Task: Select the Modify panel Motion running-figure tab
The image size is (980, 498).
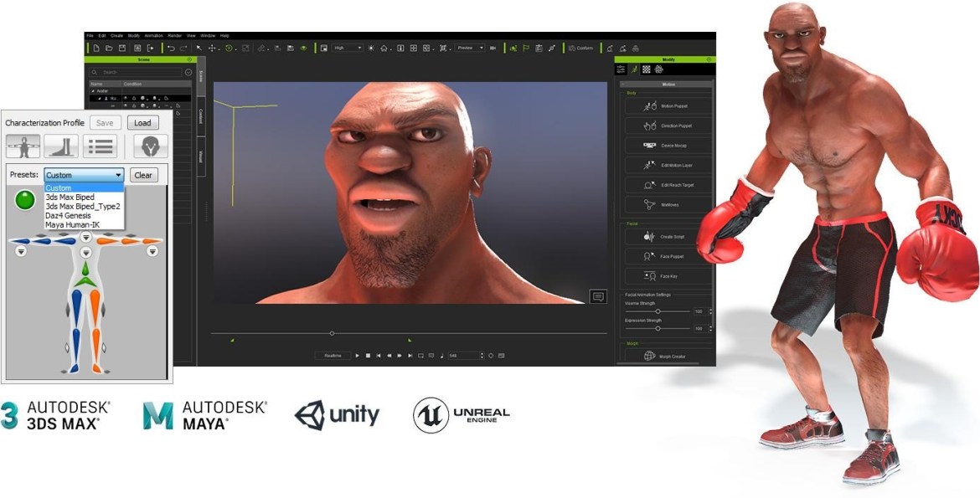Action: pos(634,69)
